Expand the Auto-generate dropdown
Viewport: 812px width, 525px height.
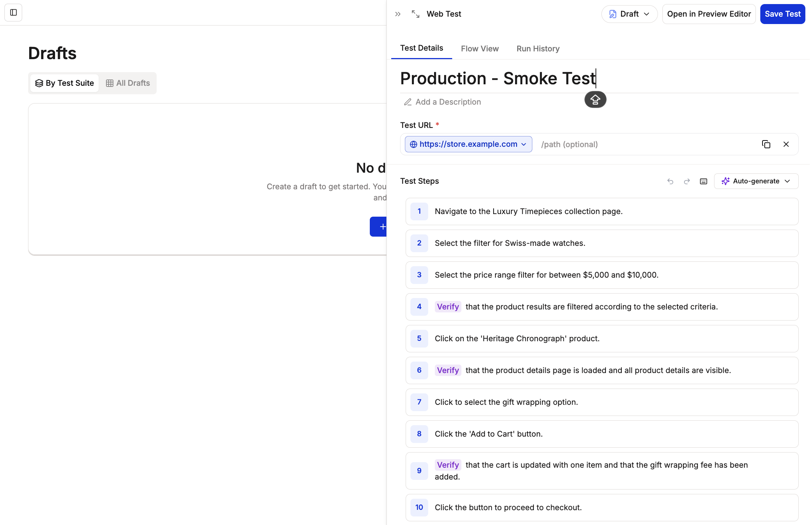click(x=756, y=181)
